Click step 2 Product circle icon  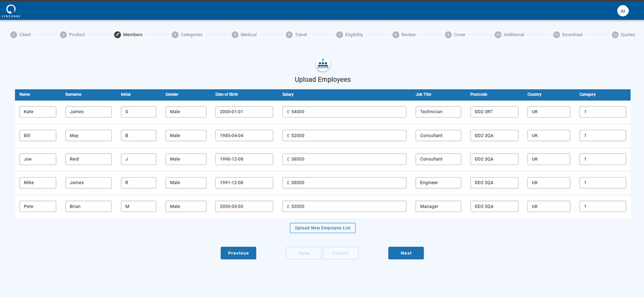(63, 35)
